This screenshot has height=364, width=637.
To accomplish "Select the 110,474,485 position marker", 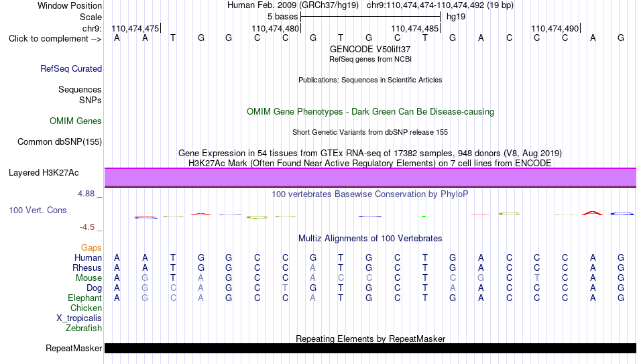I will pos(415,28).
